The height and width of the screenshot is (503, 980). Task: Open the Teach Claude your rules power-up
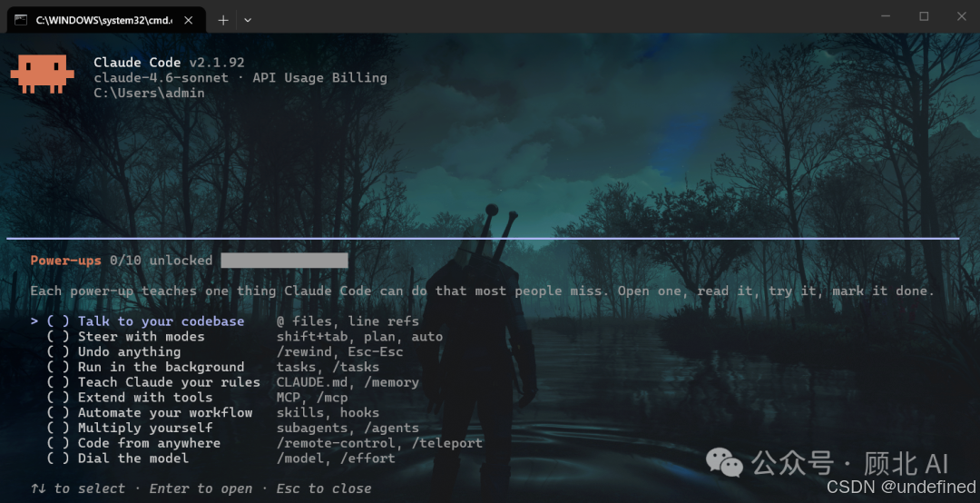(x=169, y=382)
